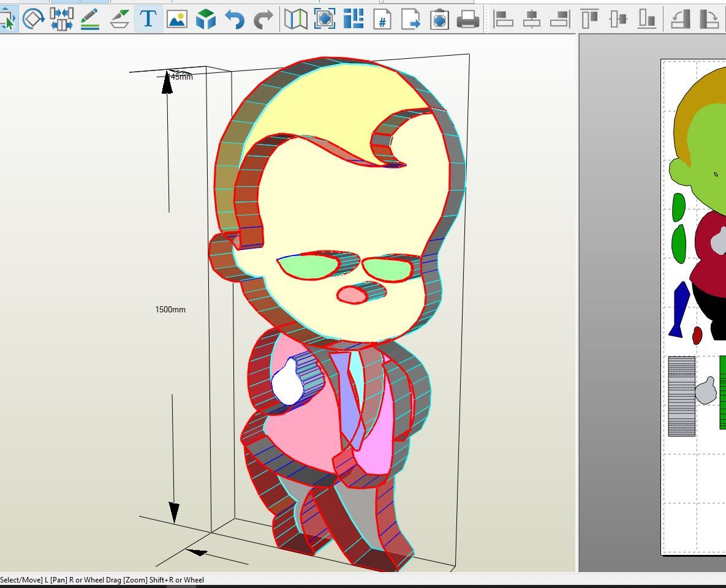Print the pattern with printer icon

tap(468, 20)
